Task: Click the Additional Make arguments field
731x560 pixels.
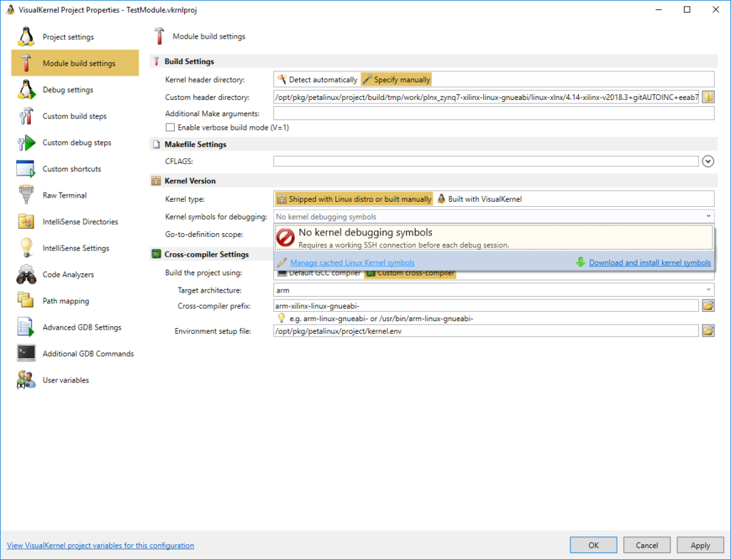Action: tap(493, 113)
